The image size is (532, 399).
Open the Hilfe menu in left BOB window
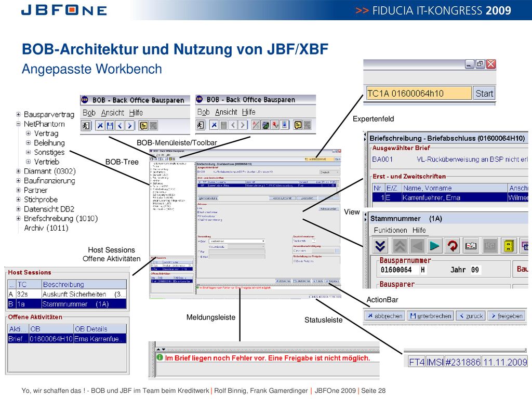click(x=136, y=113)
